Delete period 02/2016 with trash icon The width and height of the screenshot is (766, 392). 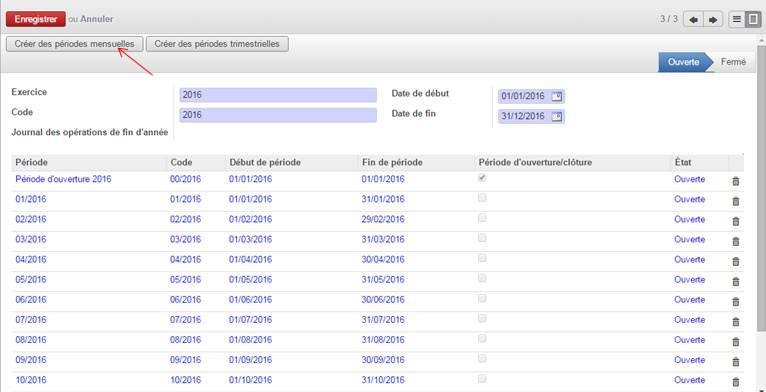point(736,221)
